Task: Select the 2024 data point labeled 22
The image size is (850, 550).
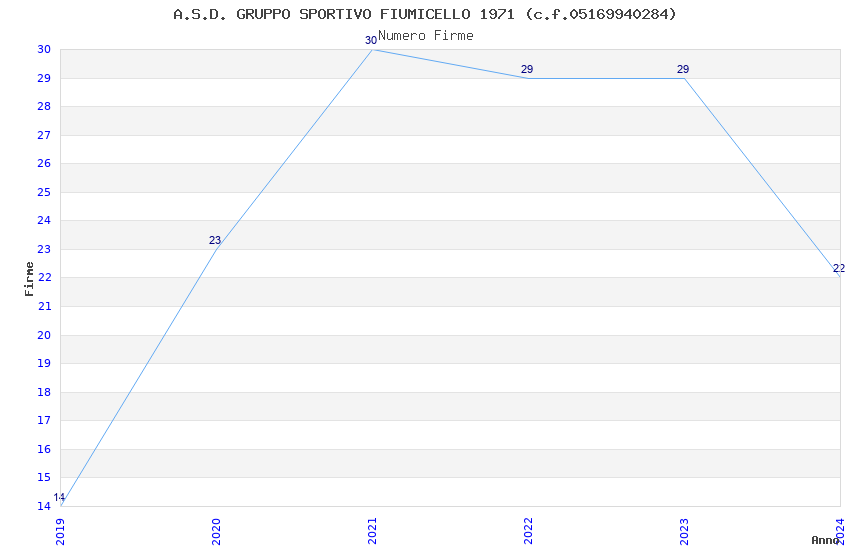Action: point(839,268)
